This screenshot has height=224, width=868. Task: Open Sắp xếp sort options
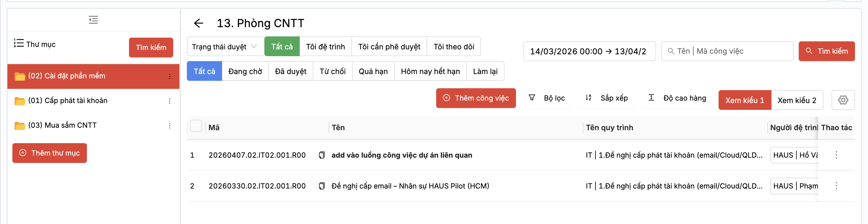[607, 98]
